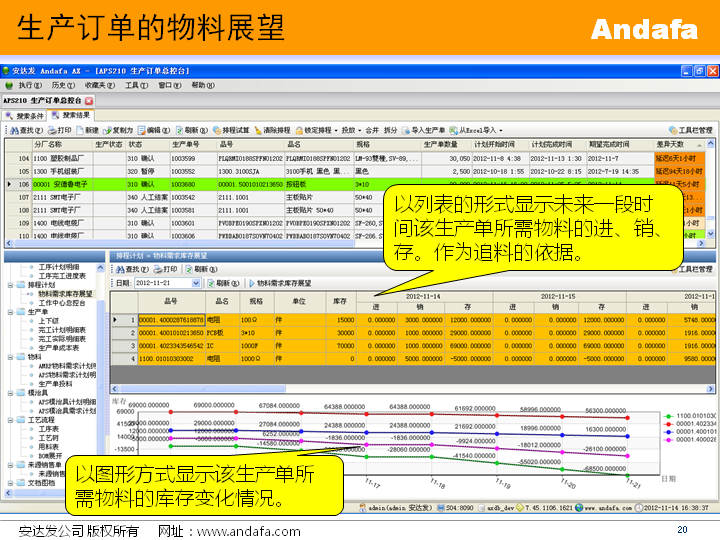The height and width of the screenshot is (540, 720).
Task: Click the 清除排程 clear schedule icon
Action: point(276,130)
